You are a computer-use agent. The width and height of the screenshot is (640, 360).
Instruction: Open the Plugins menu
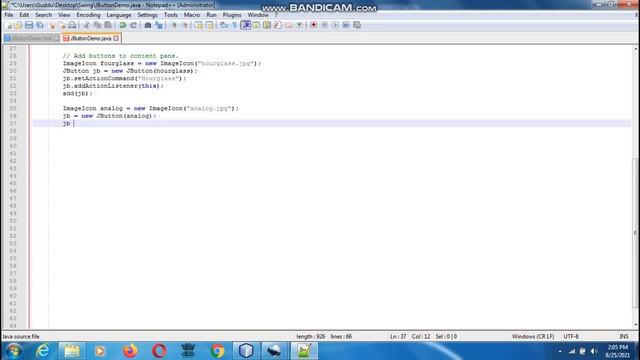click(x=232, y=15)
